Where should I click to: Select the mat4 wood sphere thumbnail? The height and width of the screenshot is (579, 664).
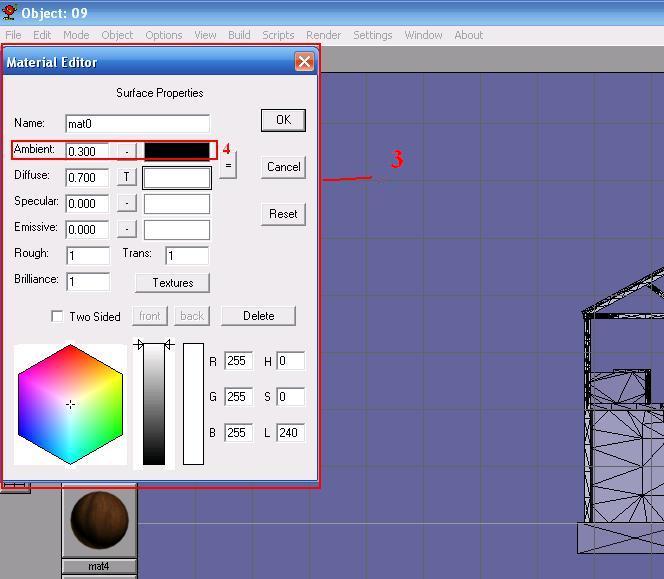[100, 520]
